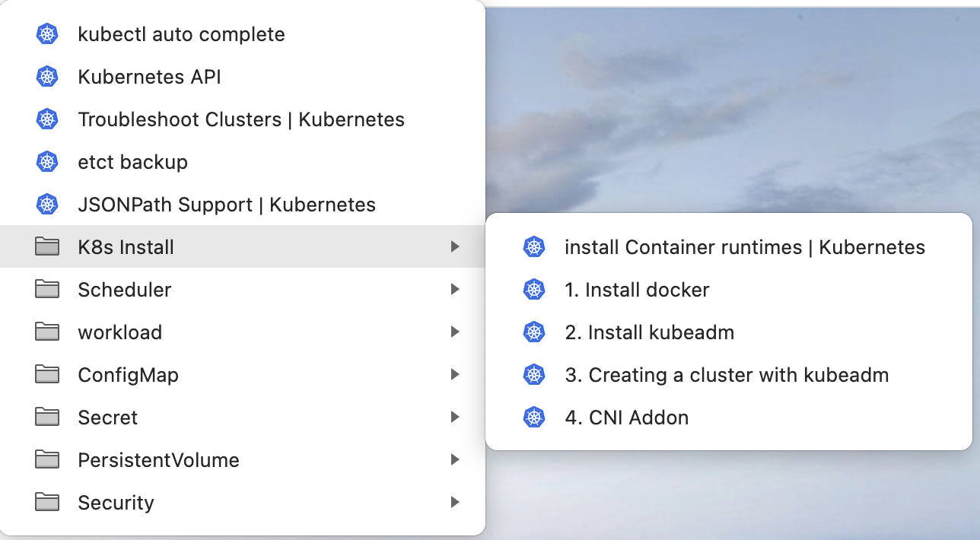Expand the Scheduler folder submenu arrow
Viewport: 980px width, 540px height.
click(454, 290)
